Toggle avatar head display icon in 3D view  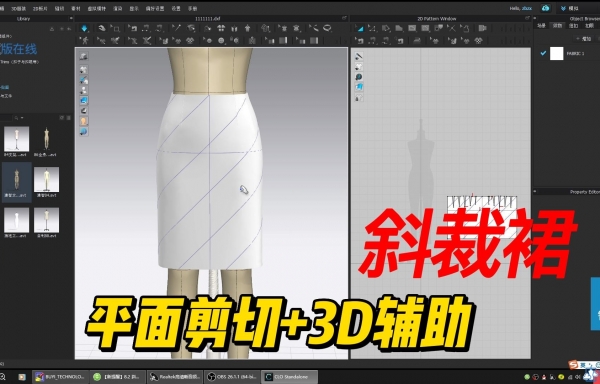point(84,121)
